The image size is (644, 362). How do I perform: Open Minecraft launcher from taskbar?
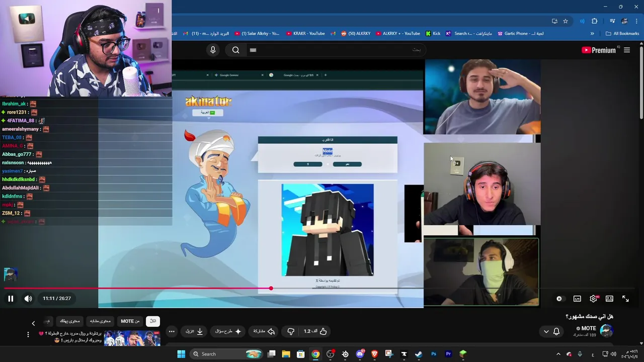pyautogui.click(x=463, y=354)
